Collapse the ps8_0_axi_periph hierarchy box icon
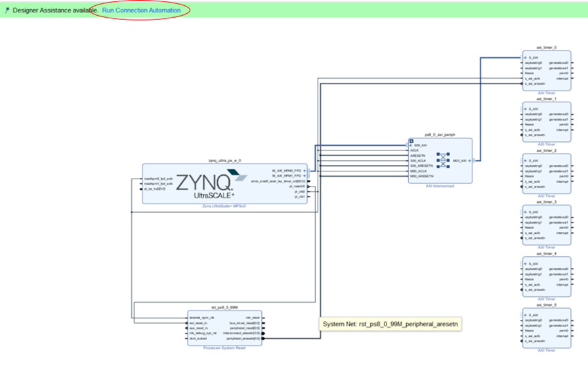 pyautogui.click(x=411, y=141)
